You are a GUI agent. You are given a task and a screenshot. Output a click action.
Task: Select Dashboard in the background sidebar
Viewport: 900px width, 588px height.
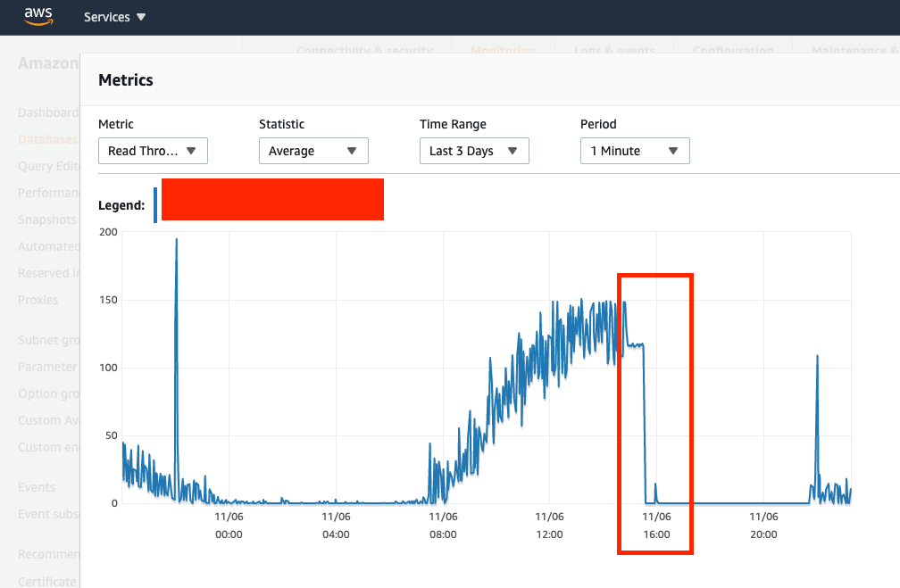48,112
